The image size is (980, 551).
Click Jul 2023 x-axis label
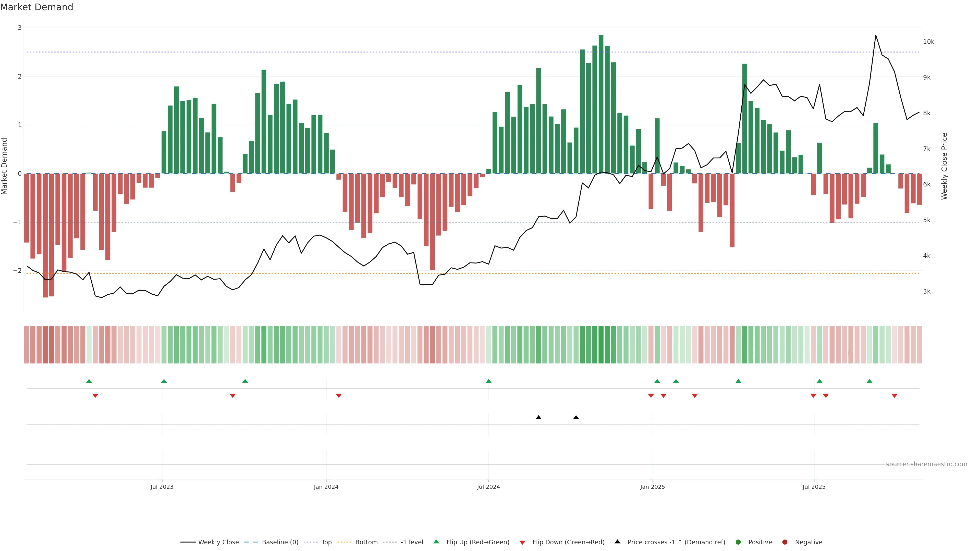(x=162, y=487)
